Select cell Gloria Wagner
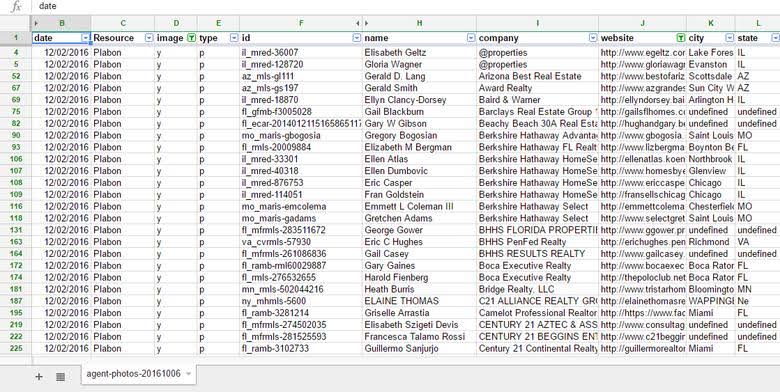Viewport: 780px width, 392px height. click(x=419, y=64)
